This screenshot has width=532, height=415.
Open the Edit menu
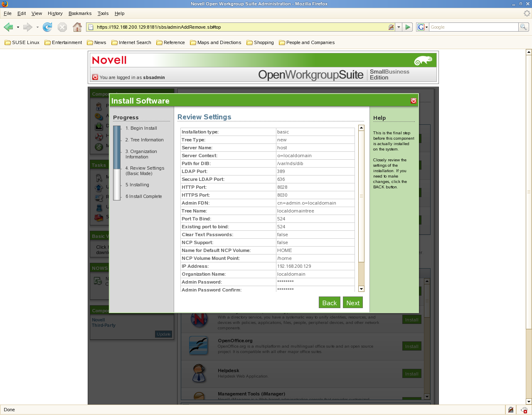pos(22,13)
